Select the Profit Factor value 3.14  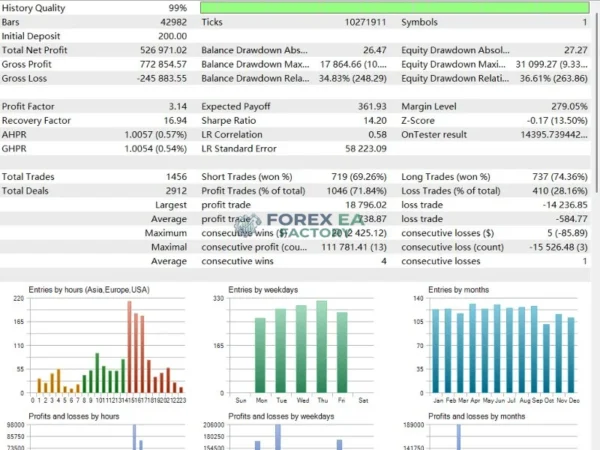pyautogui.click(x=178, y=106)
